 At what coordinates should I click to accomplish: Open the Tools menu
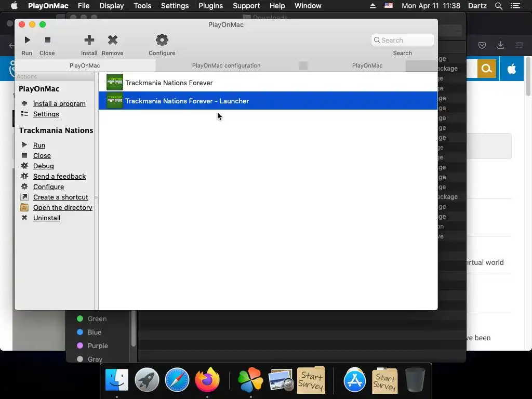click(142, 6)
